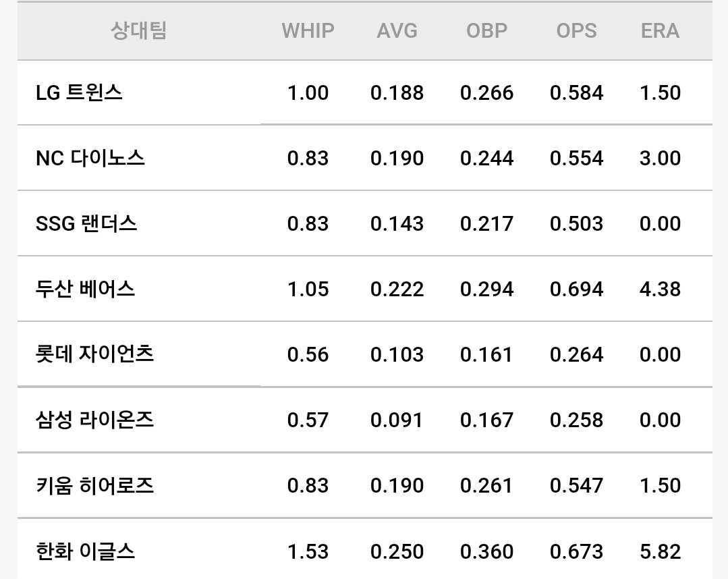Select the 4.38 ERA value for 두산
This screenshot has width=728, height=579.
(660, 289)
